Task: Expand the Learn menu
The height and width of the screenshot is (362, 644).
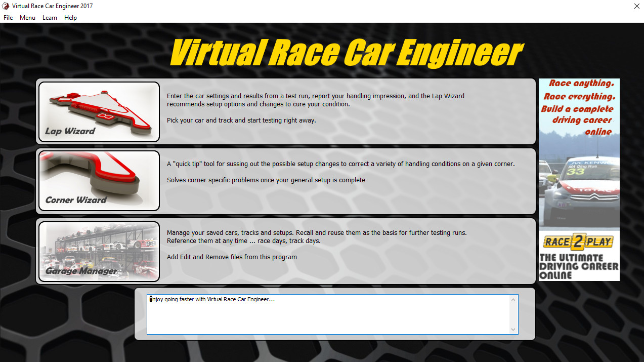Action: pos(50,18)
